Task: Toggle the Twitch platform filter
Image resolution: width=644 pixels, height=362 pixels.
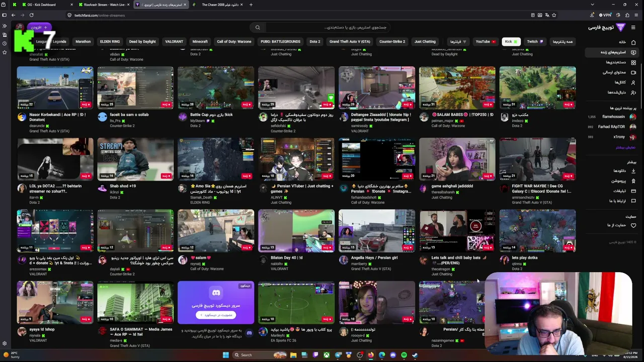Action: (535, 42)
